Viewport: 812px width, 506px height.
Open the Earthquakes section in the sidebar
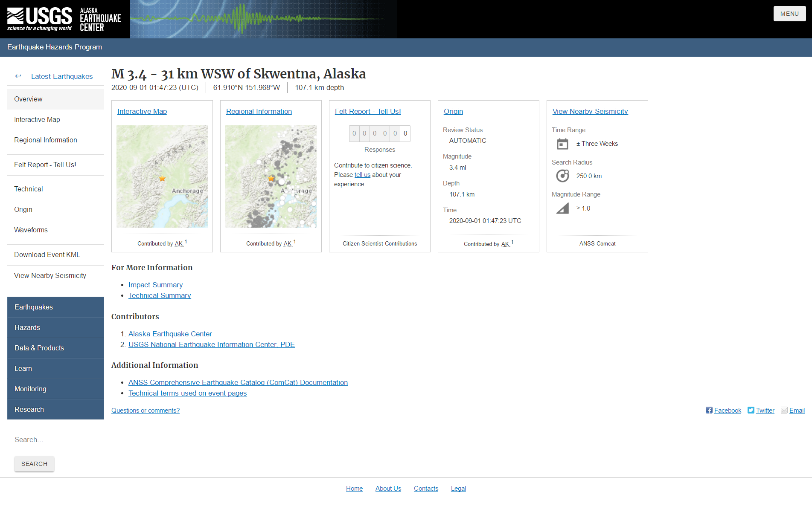(x=34, y=307)
